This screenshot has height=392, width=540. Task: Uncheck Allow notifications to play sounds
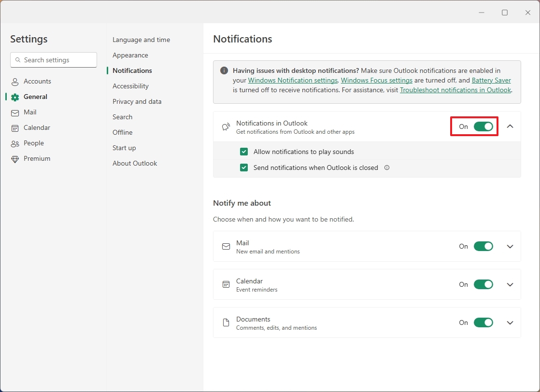[x=244, y=152]
